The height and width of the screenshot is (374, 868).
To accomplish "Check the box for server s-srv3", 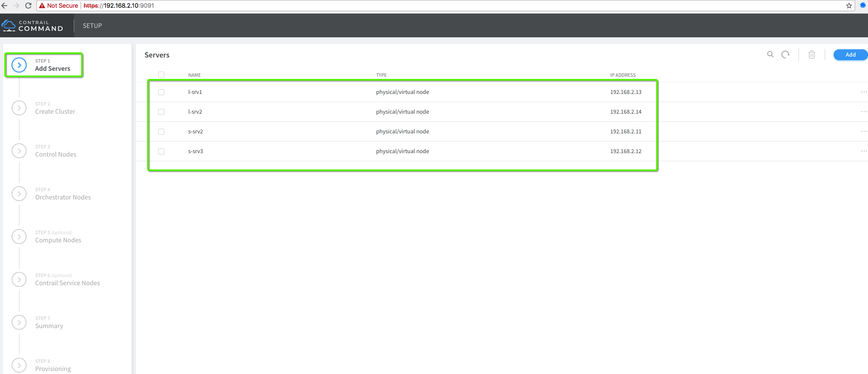I will [161, 151].
